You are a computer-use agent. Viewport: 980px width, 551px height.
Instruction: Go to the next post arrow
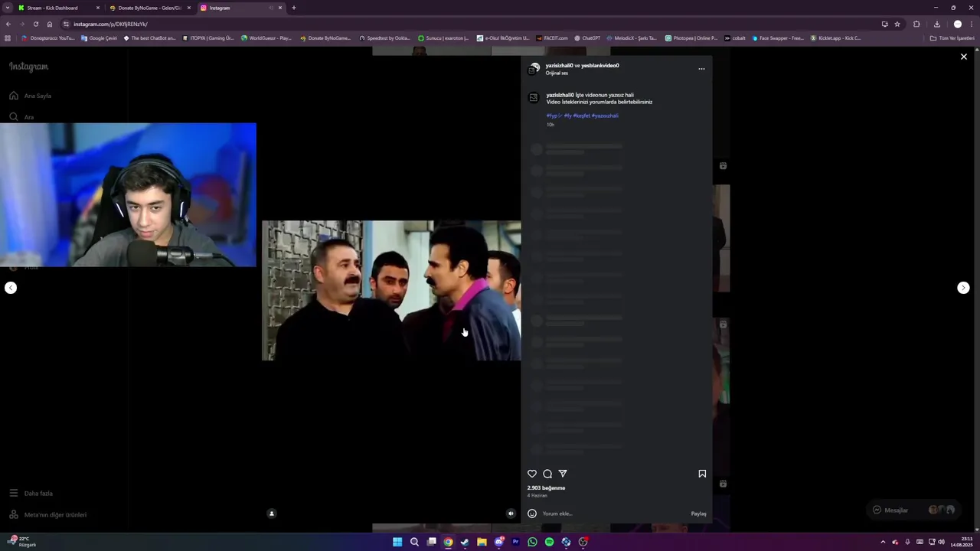click(963, 288)
